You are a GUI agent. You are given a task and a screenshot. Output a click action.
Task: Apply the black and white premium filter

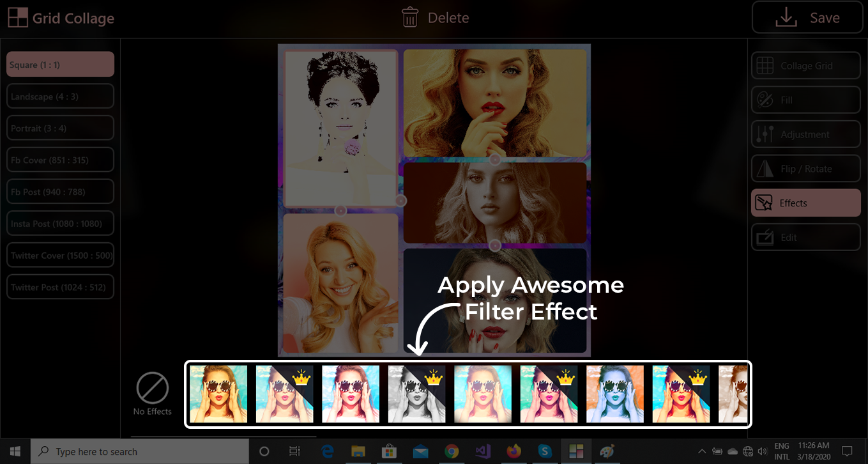click(x=417, y=394)
